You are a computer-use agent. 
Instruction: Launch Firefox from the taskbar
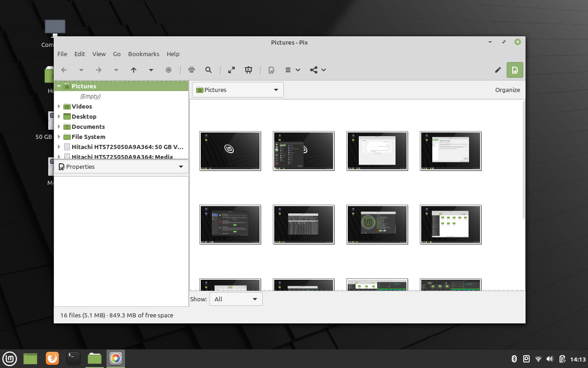pos(52,358)
